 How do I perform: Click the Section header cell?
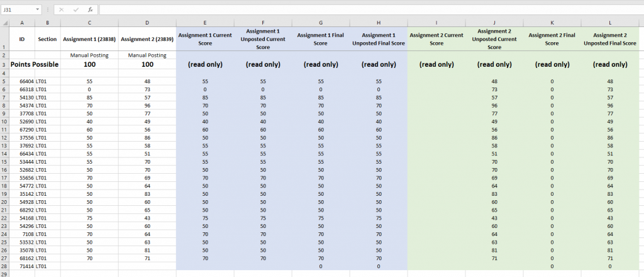47,39
